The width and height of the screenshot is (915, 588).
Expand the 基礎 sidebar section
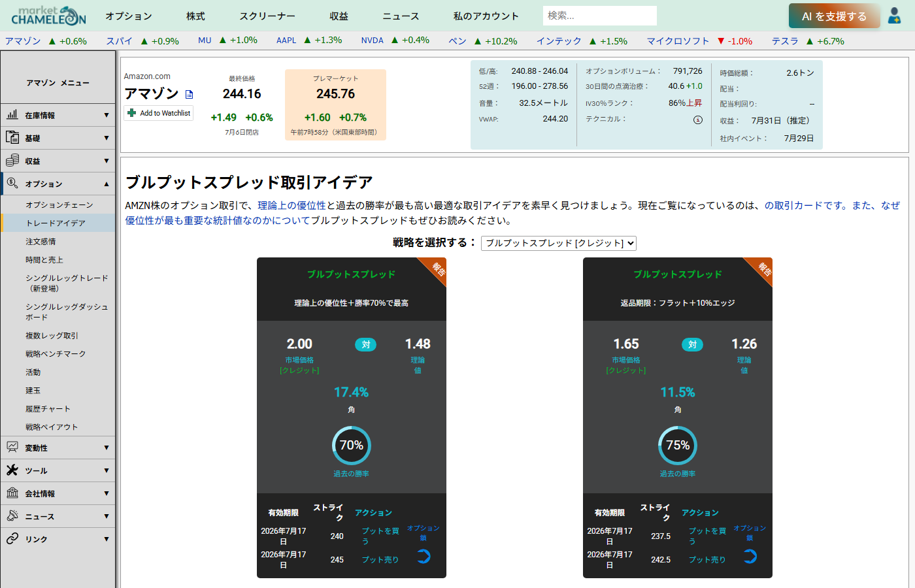(58, 138)
